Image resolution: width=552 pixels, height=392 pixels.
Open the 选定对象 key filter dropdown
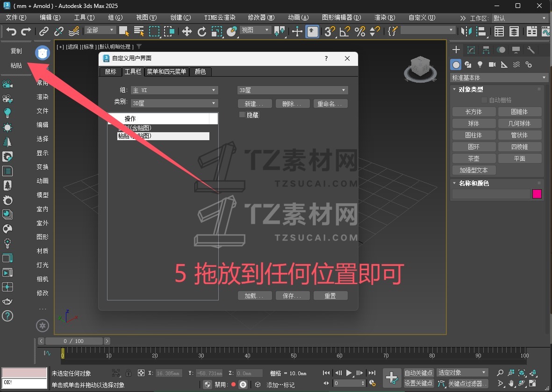pos(462,373)
